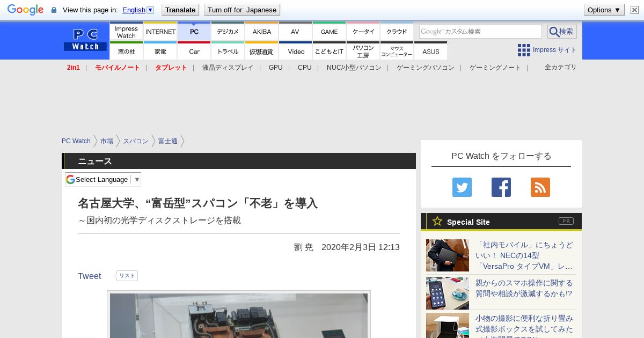The width and height of the screenshot is (644, 338).
Task: Open the 親からのスマホ操作 article link
Action: (x=524, y=288)
